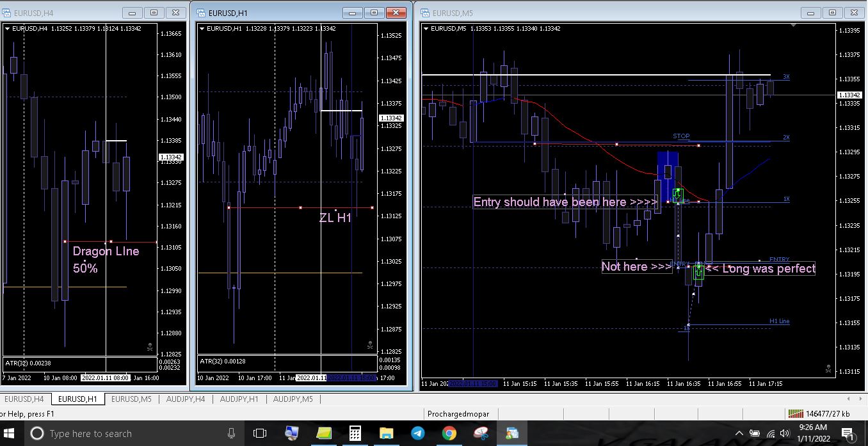Click the skull icon in H4 chart
This screenshot has width=868, height=446.
(150, 347)
